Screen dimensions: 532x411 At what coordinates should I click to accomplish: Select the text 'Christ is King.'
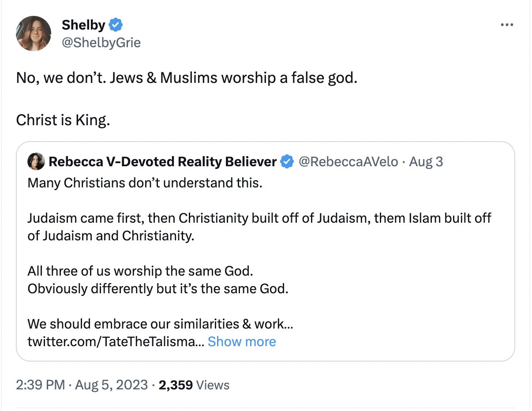63,120
